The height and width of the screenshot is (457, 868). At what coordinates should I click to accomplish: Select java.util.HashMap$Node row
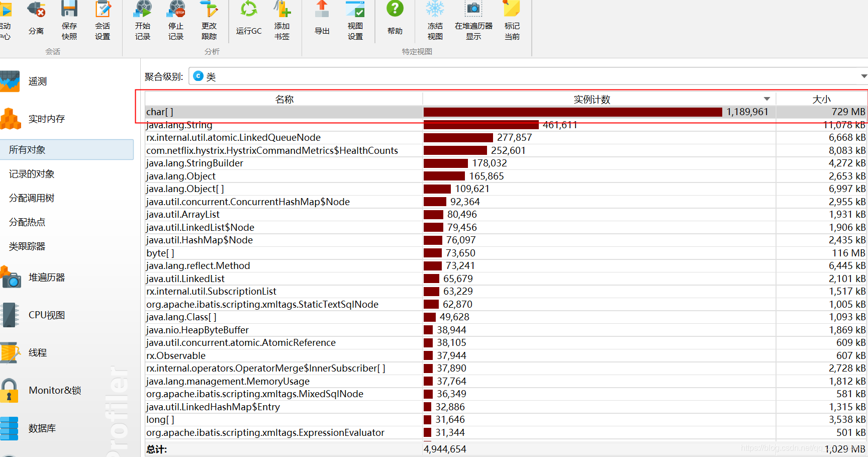click(507, 240)
